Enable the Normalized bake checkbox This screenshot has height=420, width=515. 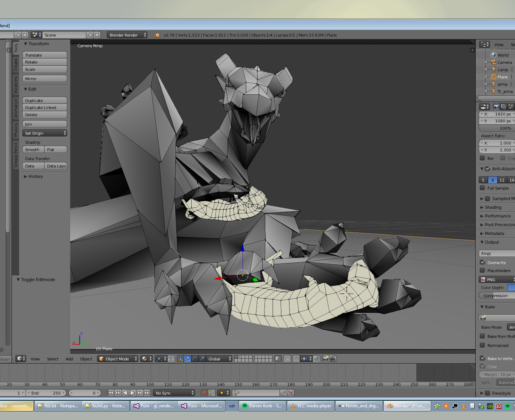tap(482, 345)
